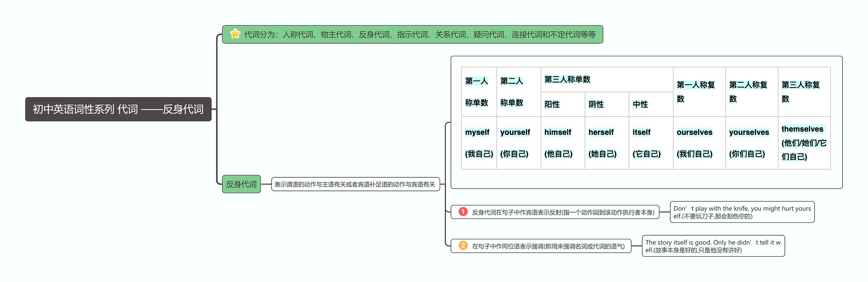Click the 'yourselves' table cell

tap(751, 143)
